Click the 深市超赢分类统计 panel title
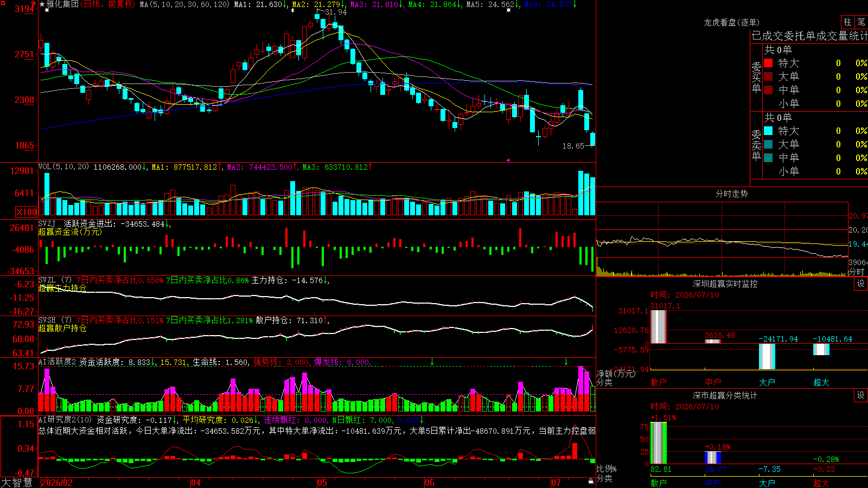The width and height of the screenshot is (868, 488). click(x=725, y=395)
